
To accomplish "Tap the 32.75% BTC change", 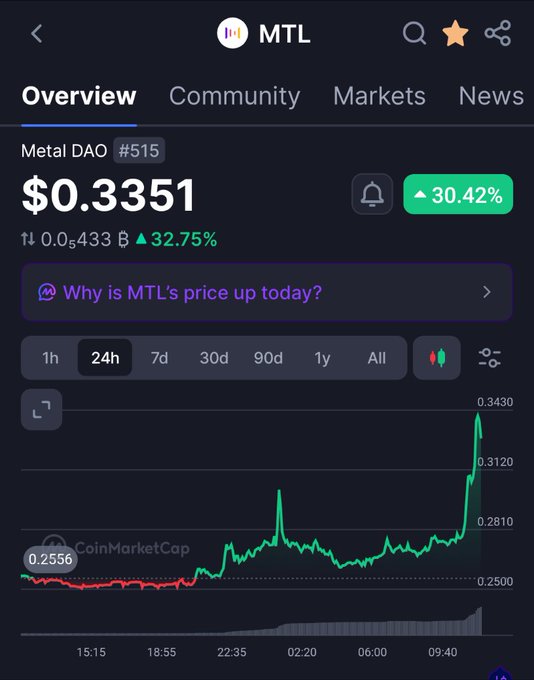I will (x=177, y=239).
